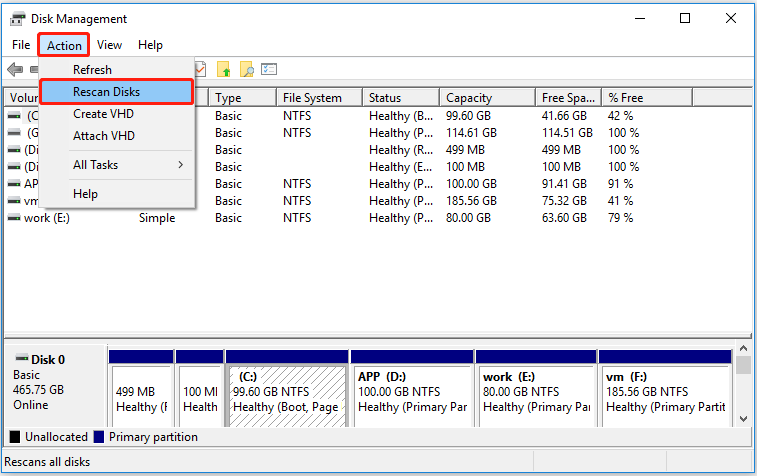Click the Back arrow toolbar icon
Image resolution: width=757 pixels, height=476 pixels.
coord(15,70)
